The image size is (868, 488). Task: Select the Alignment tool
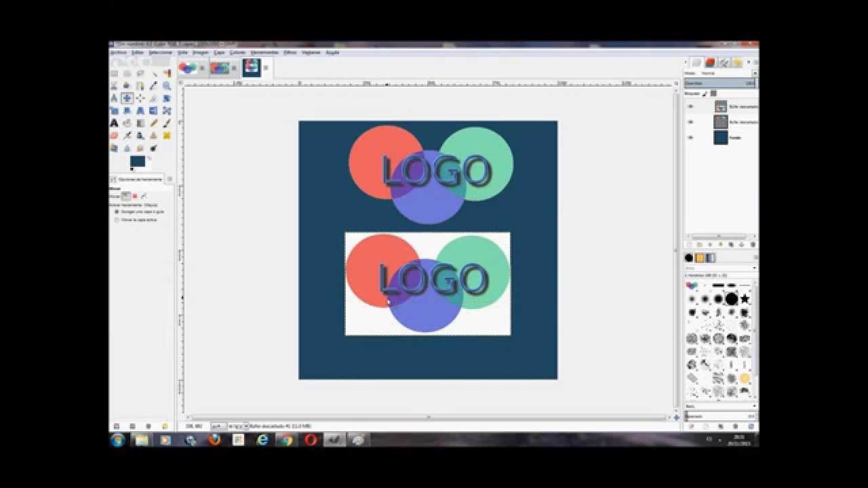pyautogui.click(x=140, y=98)
